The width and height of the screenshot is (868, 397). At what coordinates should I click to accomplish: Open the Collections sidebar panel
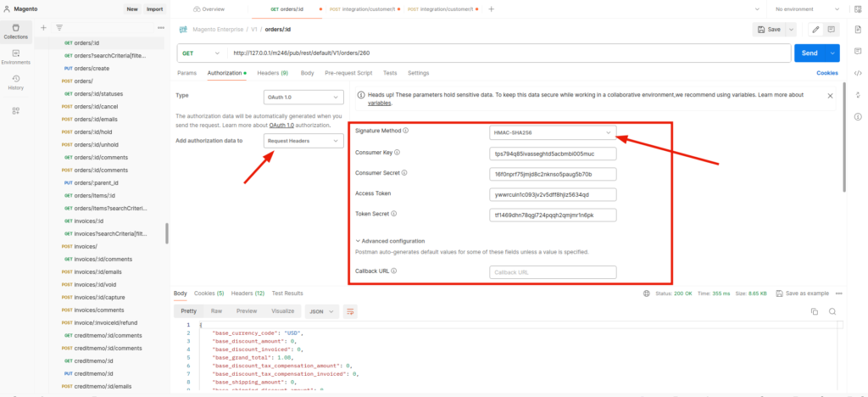[15, 31]
